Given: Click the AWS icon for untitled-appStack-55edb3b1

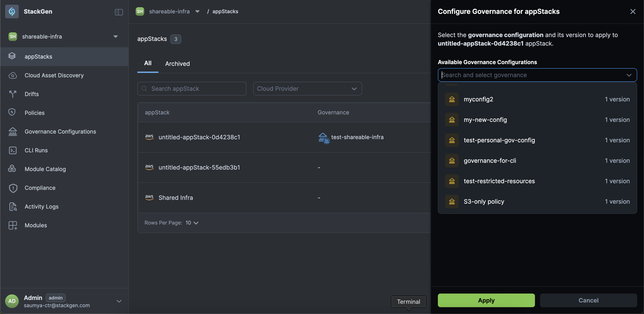Looking at the screenshot, I should click(x=149, y=167).
